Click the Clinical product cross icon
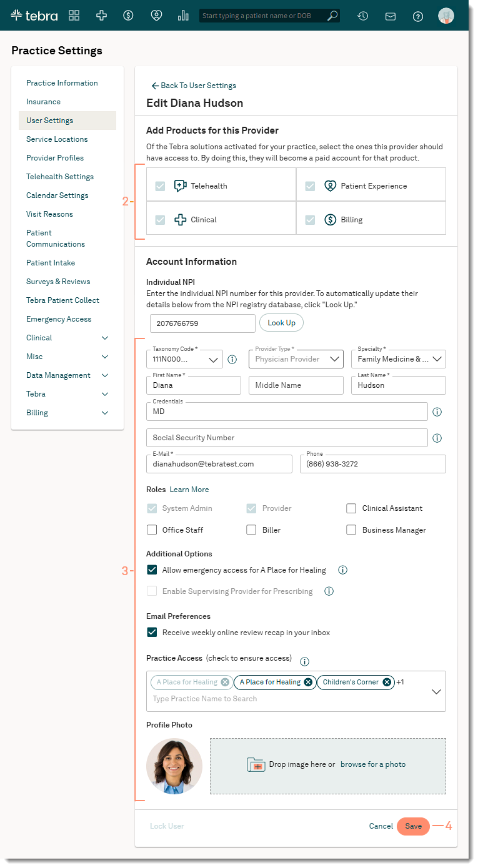The height and width of the screenshot is (868, 478). coord(181,220)
